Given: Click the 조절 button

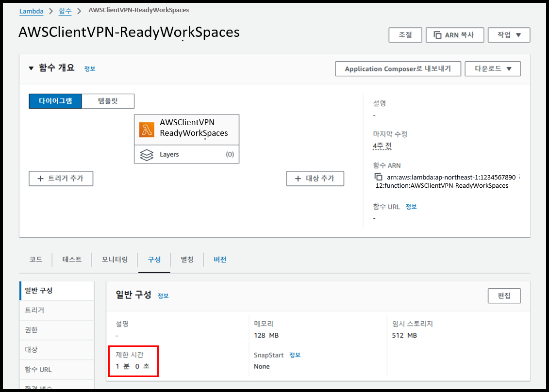Looking at the screenshot, I should [x=405, y=35].
